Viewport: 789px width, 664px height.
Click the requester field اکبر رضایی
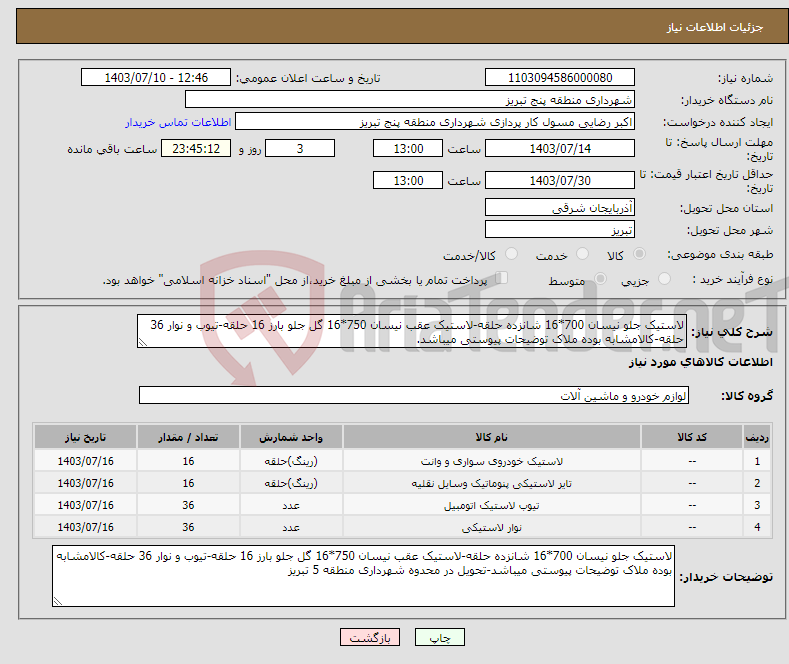[x=435, y=121]
